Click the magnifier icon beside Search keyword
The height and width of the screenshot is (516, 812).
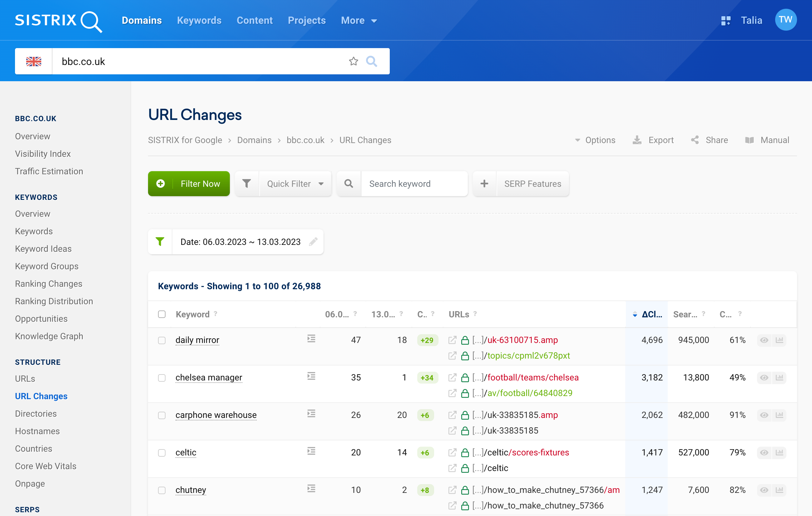point(349,183)
